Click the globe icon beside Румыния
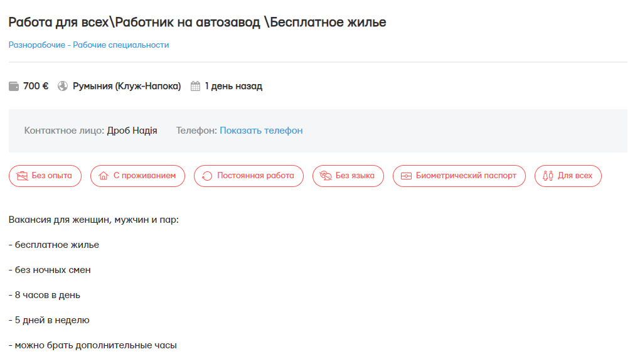This screenshot has height=364, width=635. (63, 87)
